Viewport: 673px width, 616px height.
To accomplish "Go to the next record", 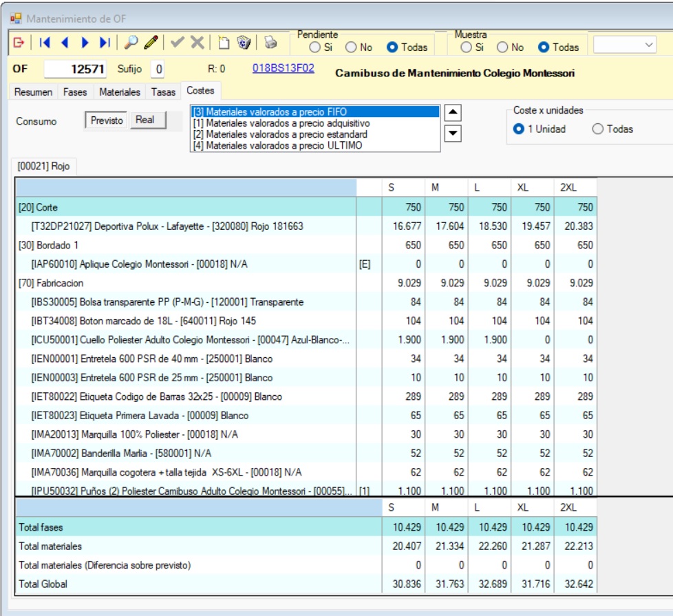I will [85, 43].
